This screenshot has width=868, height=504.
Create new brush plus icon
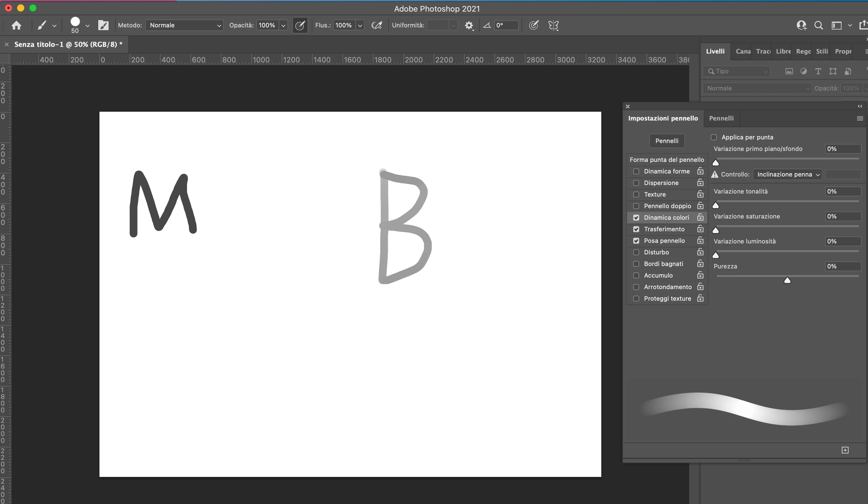point(845,450)
